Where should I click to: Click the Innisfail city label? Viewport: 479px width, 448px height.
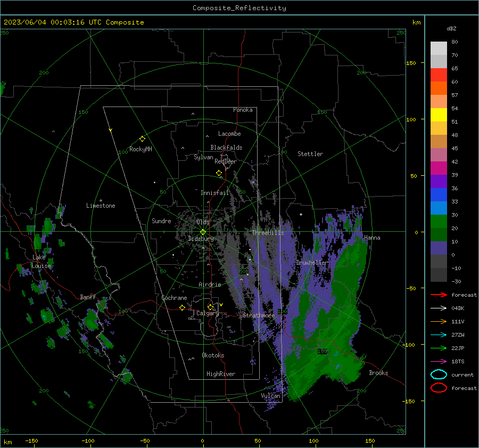click(214, 193)
